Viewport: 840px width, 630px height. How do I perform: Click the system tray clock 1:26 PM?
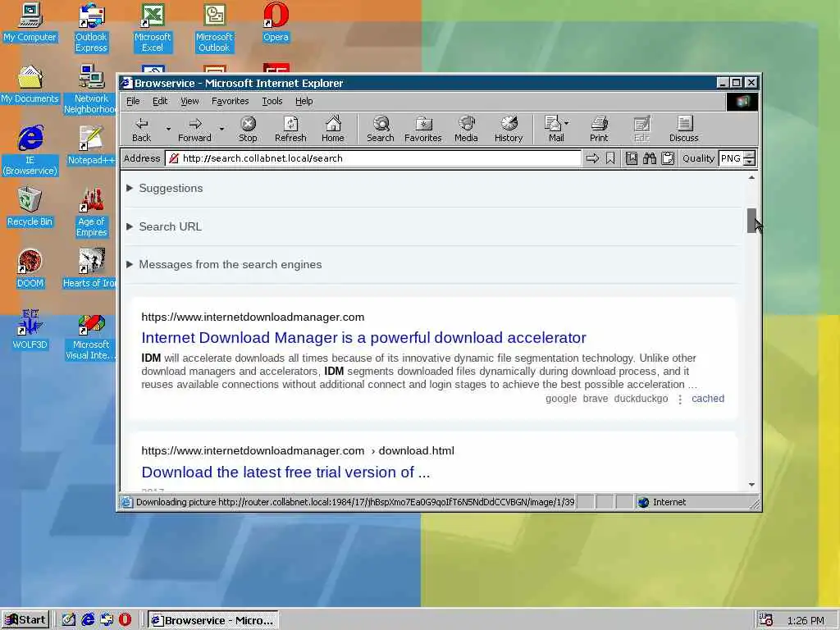click(x=806, y=620)
